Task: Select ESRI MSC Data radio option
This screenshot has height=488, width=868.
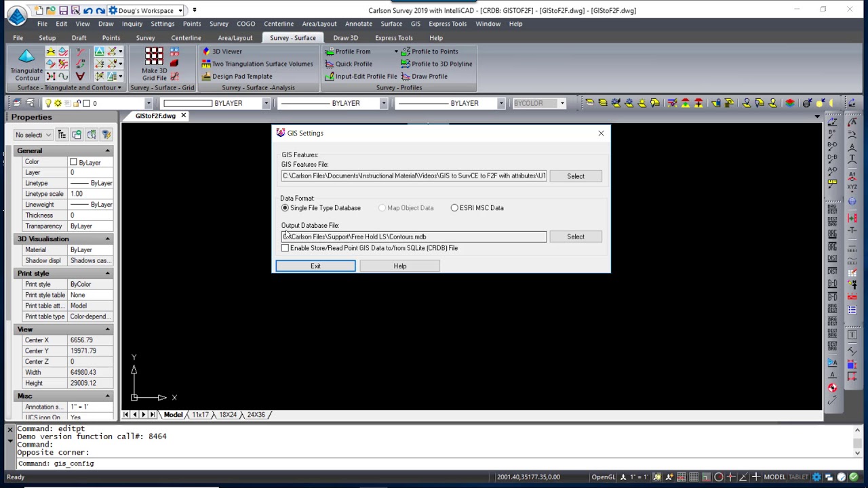Action: (x=454, y=208)
